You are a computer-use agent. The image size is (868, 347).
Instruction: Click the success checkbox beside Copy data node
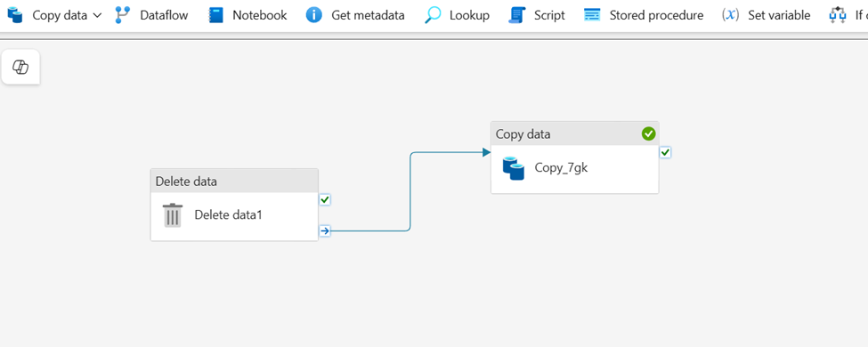665,152
